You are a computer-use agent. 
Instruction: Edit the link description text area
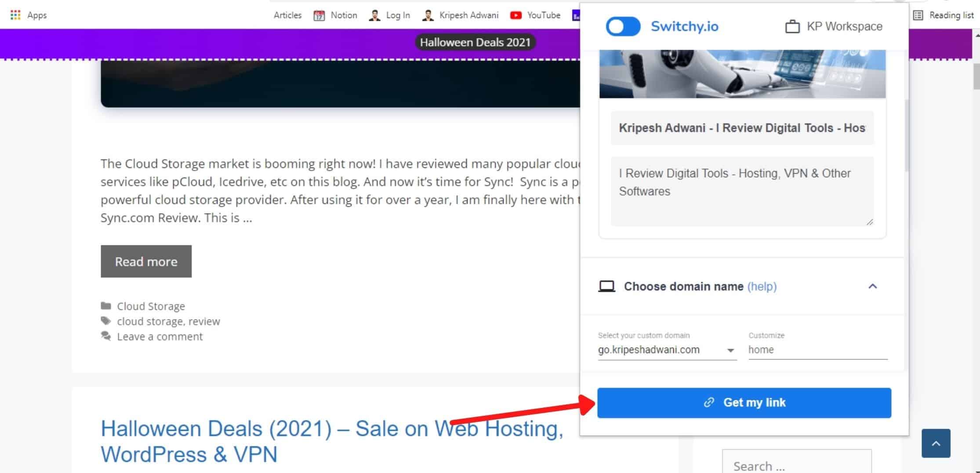(x=742, y=191)
